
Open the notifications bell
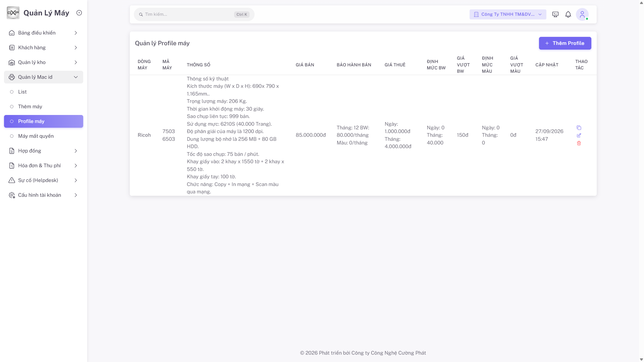click(568, 14)
